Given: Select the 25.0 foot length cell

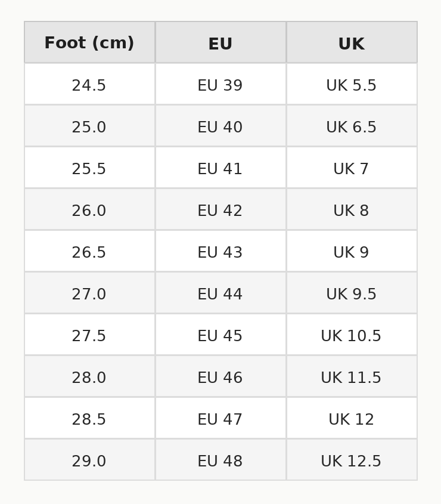Looking at the screenshot, I should coord(89,128).
